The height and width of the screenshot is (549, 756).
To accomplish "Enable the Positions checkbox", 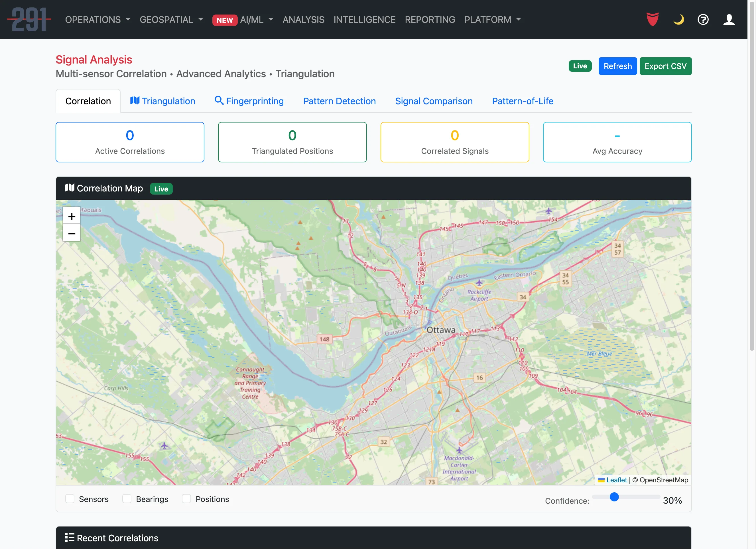I will tap(186, 499).
